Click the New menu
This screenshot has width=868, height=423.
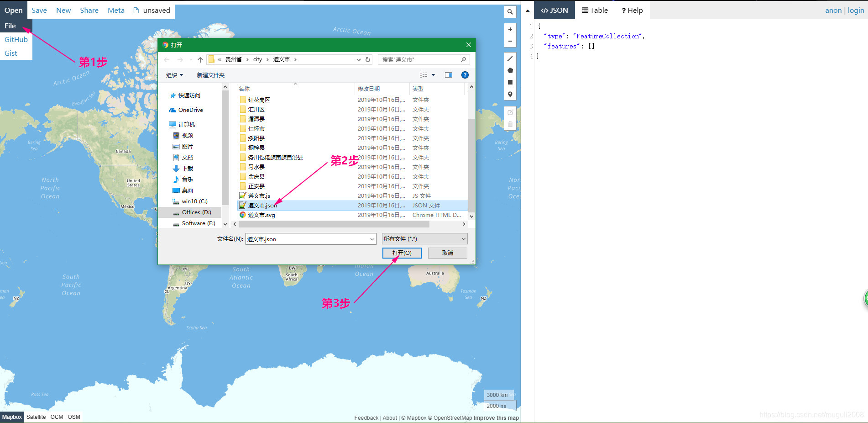(x=63, y=10)
